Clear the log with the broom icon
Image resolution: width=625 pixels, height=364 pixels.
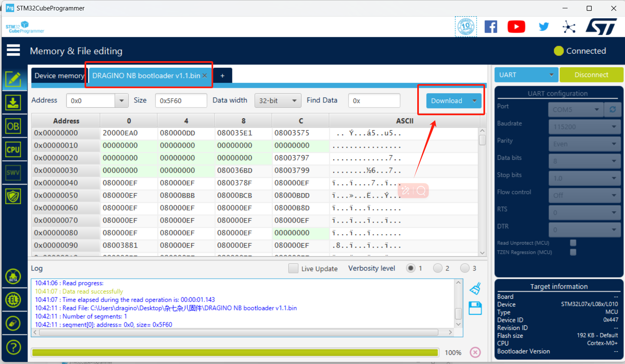tap(475, 288)
